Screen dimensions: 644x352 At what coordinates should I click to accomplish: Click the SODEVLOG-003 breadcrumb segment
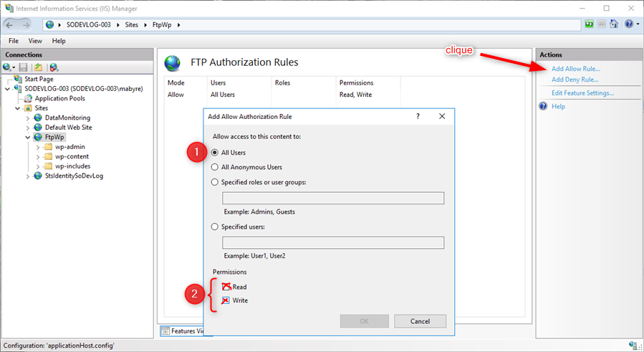88,24
